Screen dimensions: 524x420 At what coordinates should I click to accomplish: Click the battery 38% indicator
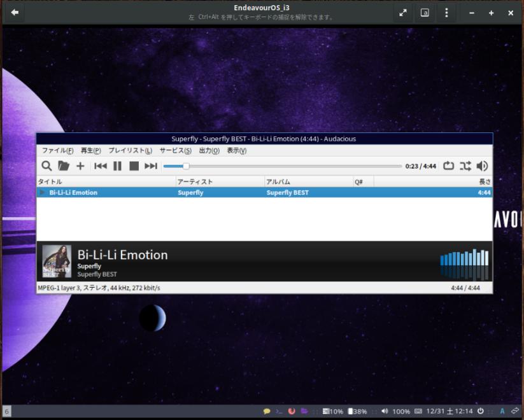click(357, 411)
